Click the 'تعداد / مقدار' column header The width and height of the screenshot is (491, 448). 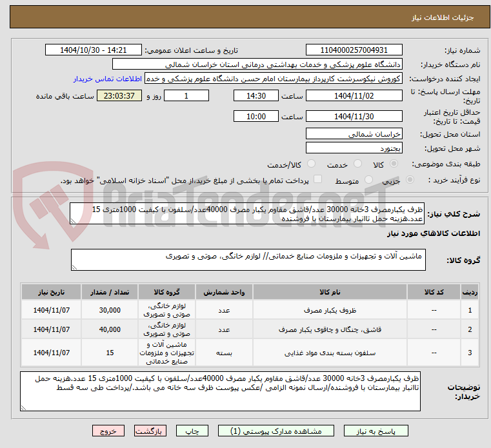click(110, 292)
